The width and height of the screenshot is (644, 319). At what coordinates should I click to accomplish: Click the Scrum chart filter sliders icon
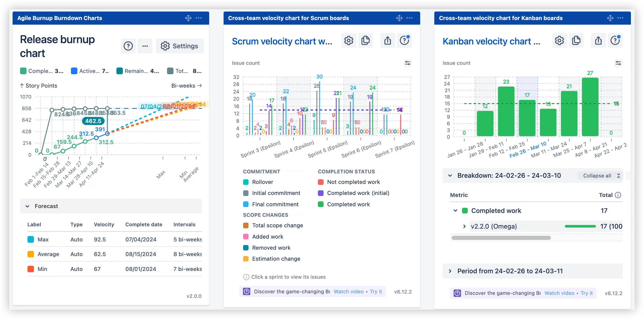(407, 63)
